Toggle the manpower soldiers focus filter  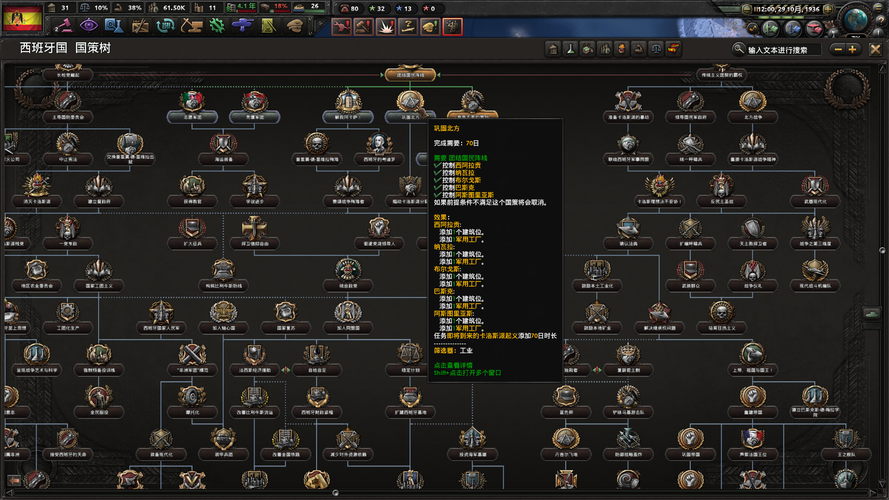604,49
